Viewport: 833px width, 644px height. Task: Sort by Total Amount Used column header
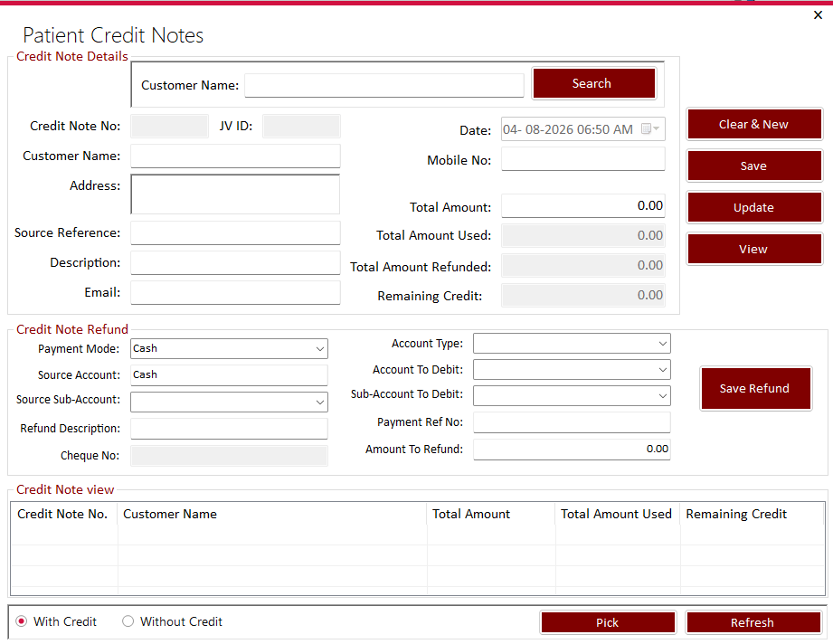click(618, 514)
